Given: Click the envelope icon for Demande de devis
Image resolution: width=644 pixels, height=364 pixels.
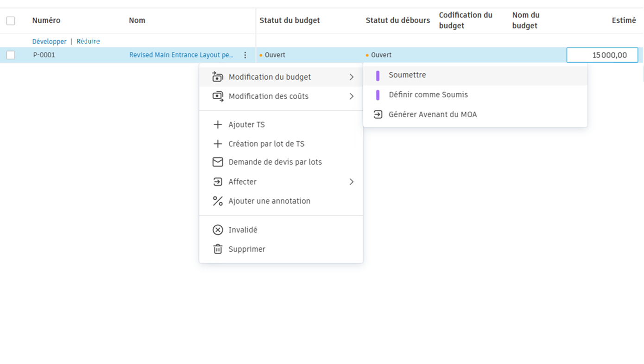Looking at the screenshot, I should (x=218, y=162).
